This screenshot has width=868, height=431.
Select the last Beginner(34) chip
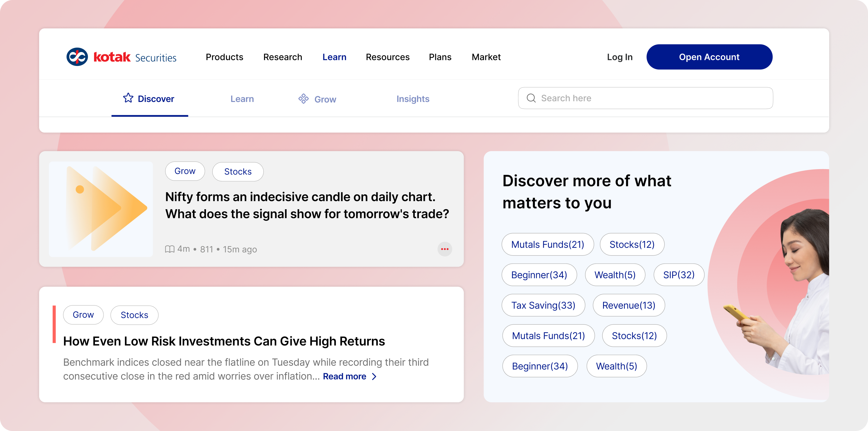[540, 366]
